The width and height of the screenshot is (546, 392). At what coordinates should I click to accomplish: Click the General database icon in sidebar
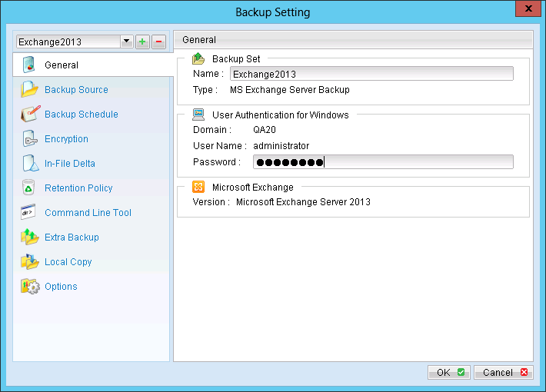(x=30, y=65)
